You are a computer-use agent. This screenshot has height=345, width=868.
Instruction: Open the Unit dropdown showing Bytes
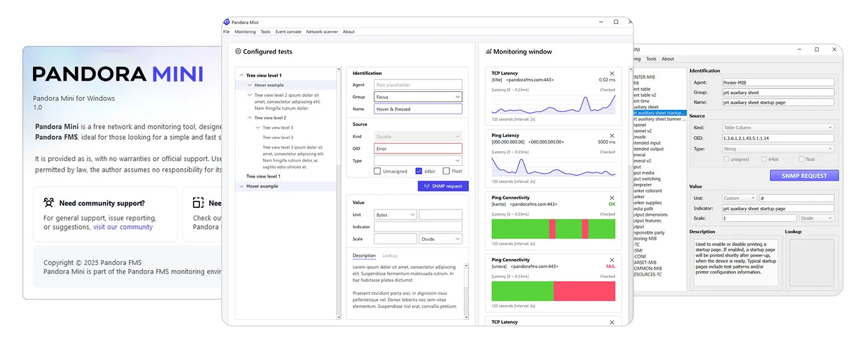[x=395, y=215]
